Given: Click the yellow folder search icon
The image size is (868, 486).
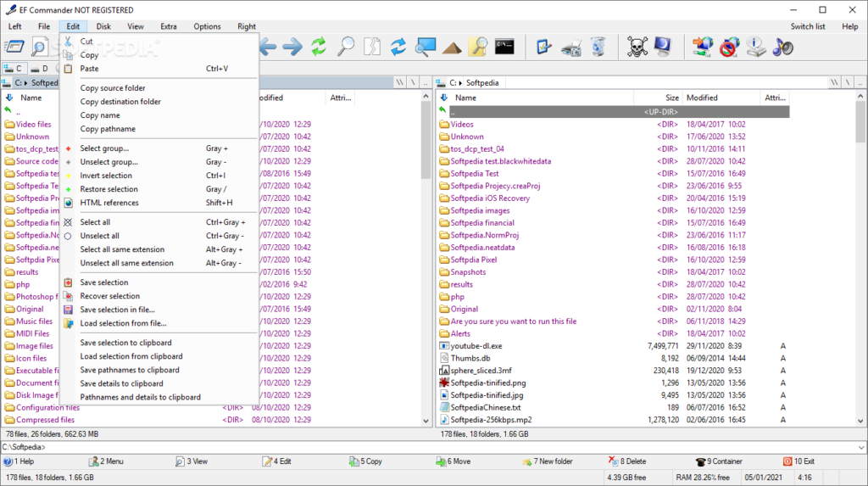Looking at the screenshot, I should pos(478,47).
